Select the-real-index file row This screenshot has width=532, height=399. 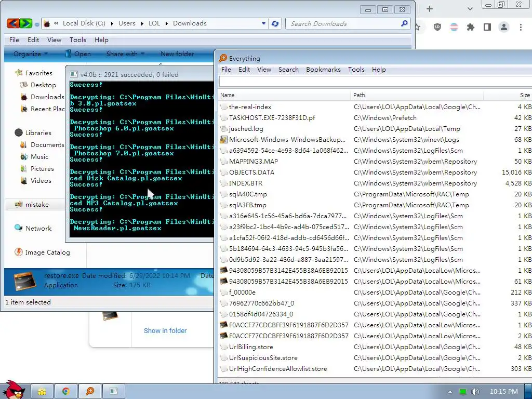(x=375, y=107)
